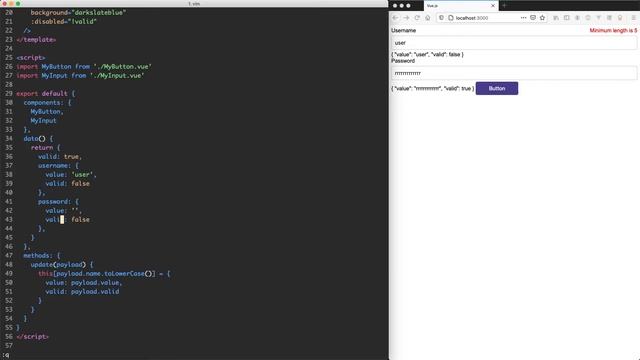Reload the localhost page
Viewport: 640px width, 360px height.
417,18
